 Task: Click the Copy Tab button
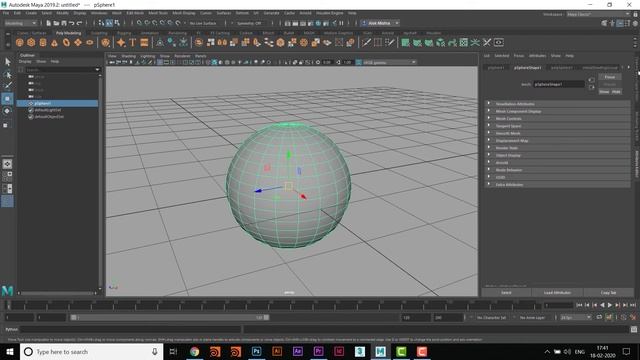click(x=608, y=293)
